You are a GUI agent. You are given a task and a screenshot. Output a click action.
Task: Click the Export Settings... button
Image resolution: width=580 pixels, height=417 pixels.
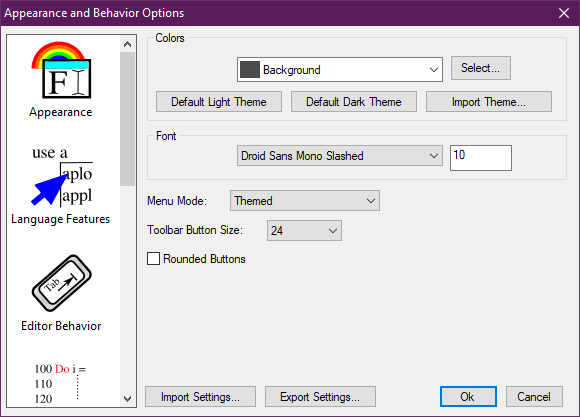(320, 397)
